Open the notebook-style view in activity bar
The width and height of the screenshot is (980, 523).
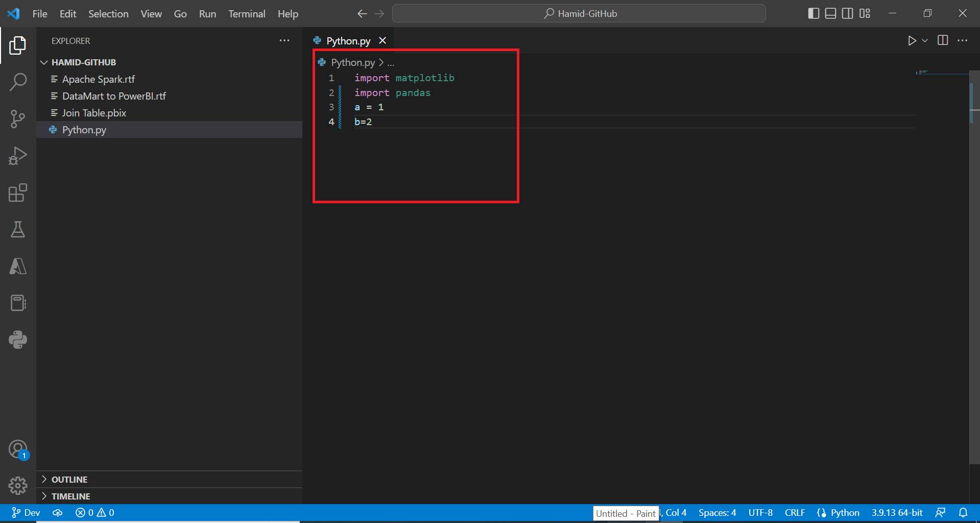coord(18,303)
